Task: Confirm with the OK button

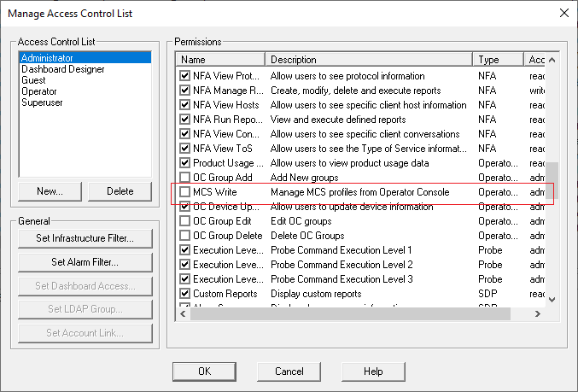Action: click(x=204, y=372)
